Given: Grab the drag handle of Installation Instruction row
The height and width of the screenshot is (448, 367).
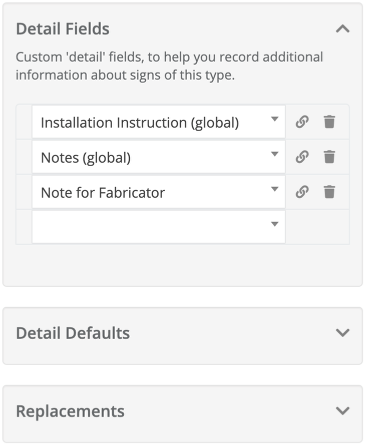Looking at the screenshot, I should 24,122.
